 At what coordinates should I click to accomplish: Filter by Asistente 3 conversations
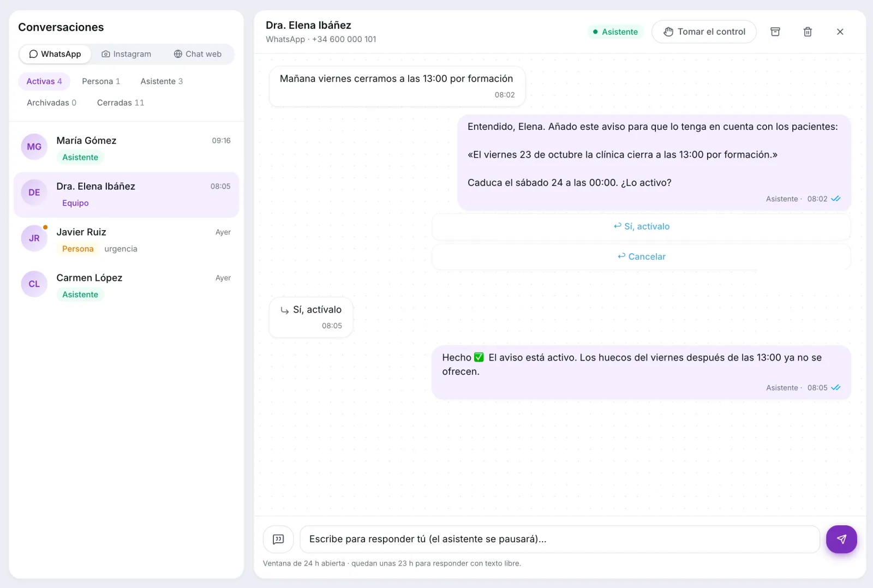coord(162,81)
